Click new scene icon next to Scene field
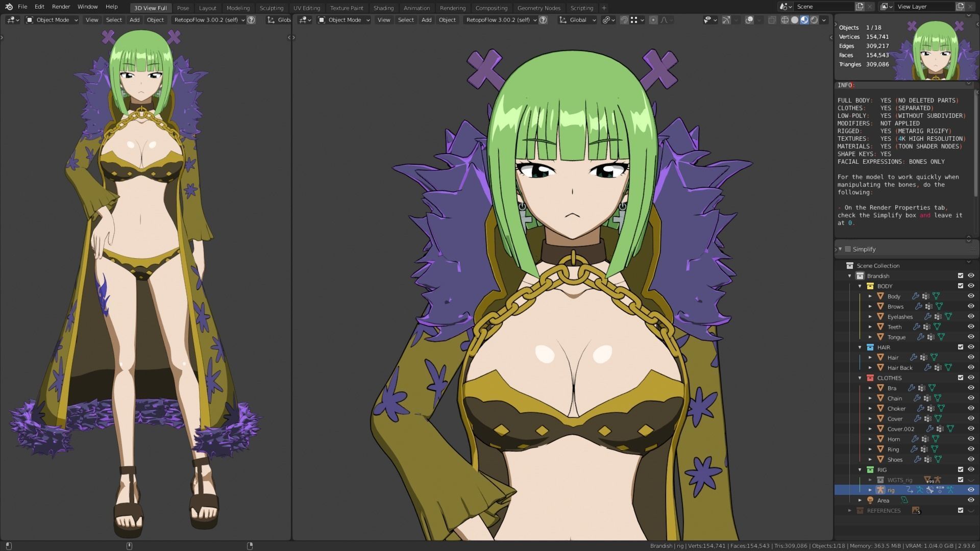The width and height of the screenshot is (980, 551). (860, 7)
